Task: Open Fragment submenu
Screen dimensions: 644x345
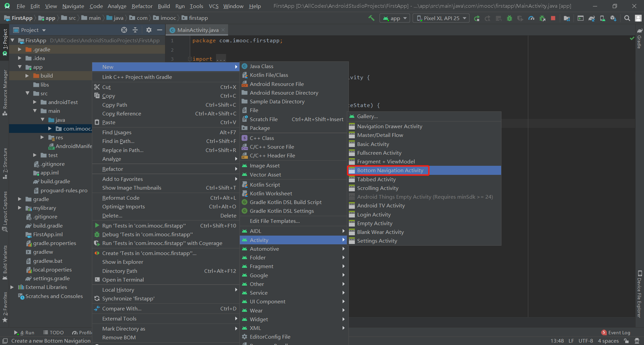Action: coord(293,266)
